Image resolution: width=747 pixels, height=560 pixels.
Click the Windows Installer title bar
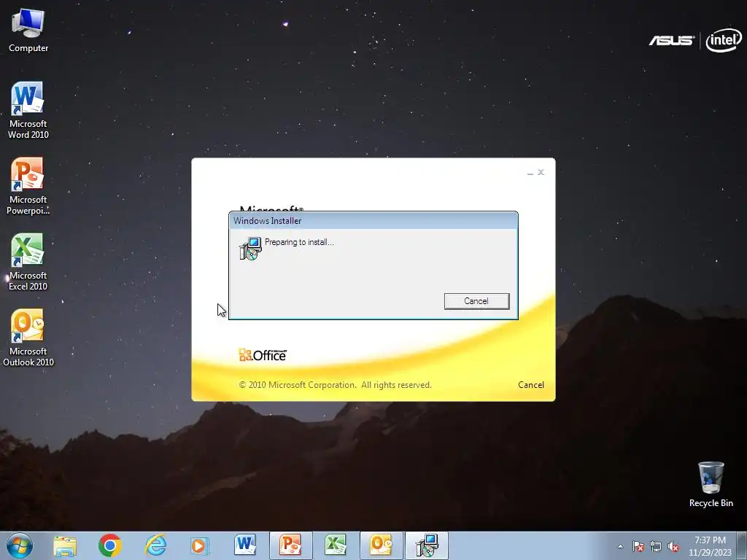[373, 220]
